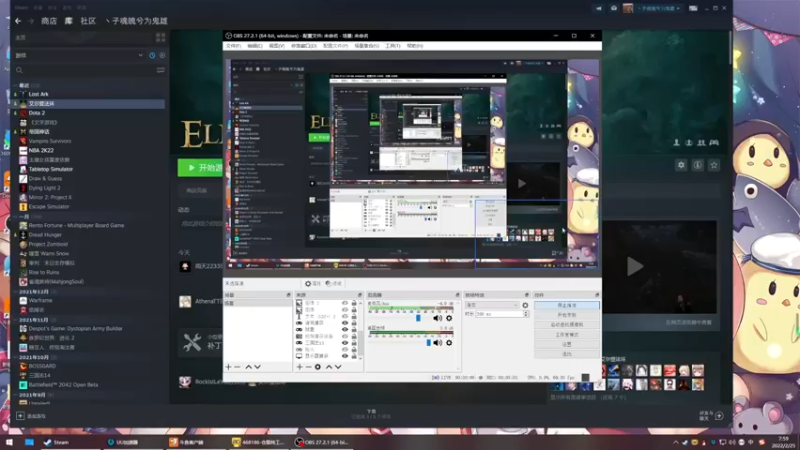The width and height of the screenshot is (800, 450).
Task: Add a source with plus in OBS Sources
Action: [299, 367]
